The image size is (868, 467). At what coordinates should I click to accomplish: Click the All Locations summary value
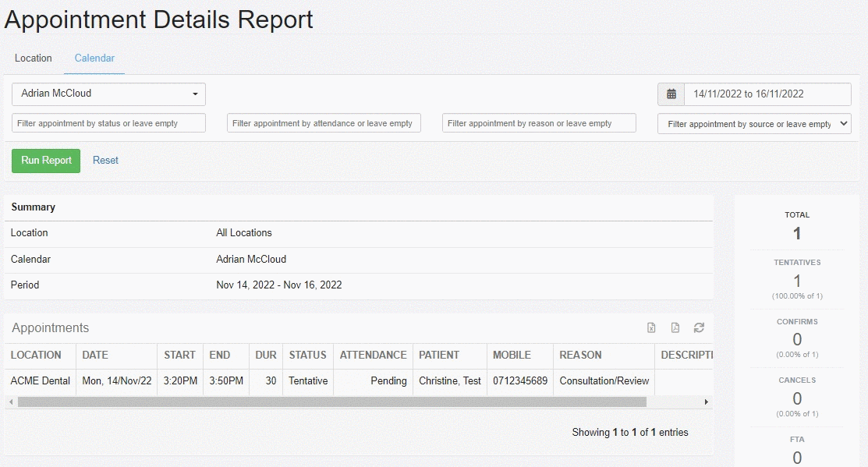(243, 233)
